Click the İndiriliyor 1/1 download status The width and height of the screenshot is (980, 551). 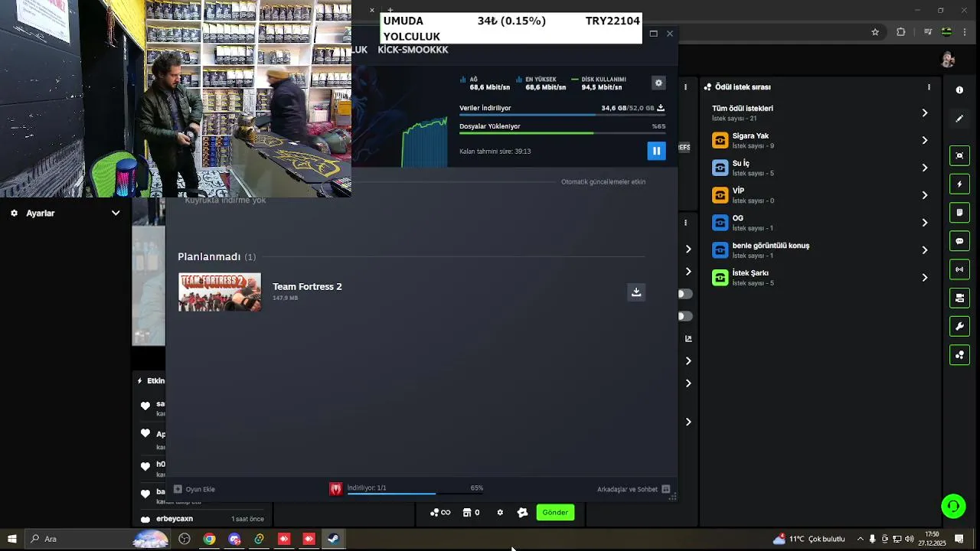[x=367, y=487]
